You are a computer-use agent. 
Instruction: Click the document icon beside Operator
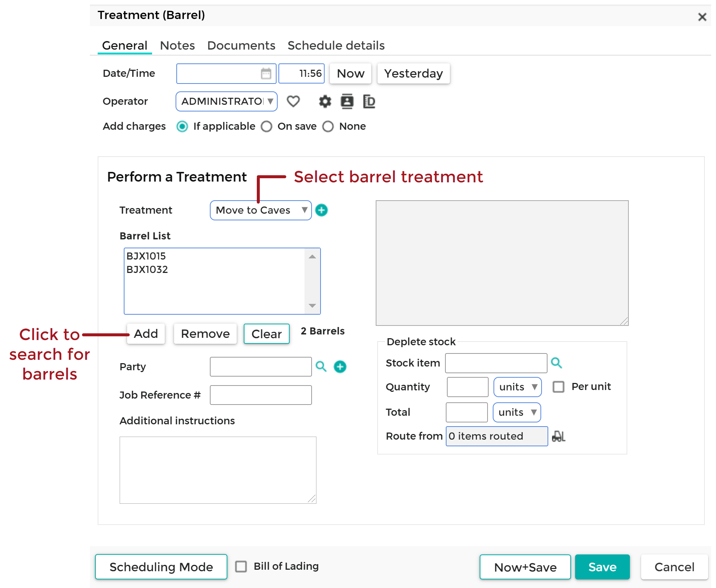[369, 101]
